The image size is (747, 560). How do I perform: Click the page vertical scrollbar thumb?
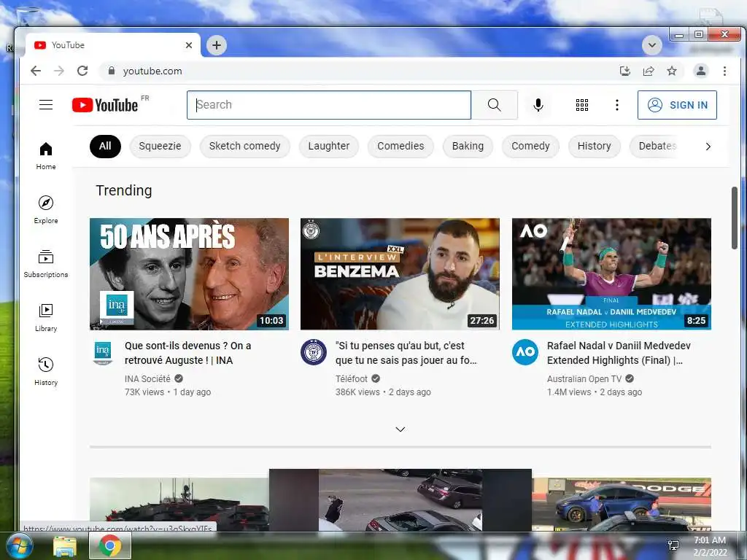(x=735, y=217)
